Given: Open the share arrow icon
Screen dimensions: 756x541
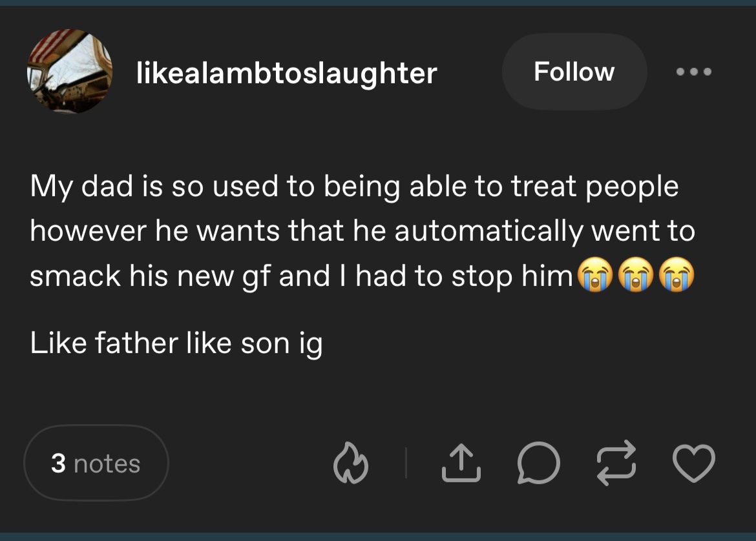Looking at the screenshot, I should (x=461, y=463).
